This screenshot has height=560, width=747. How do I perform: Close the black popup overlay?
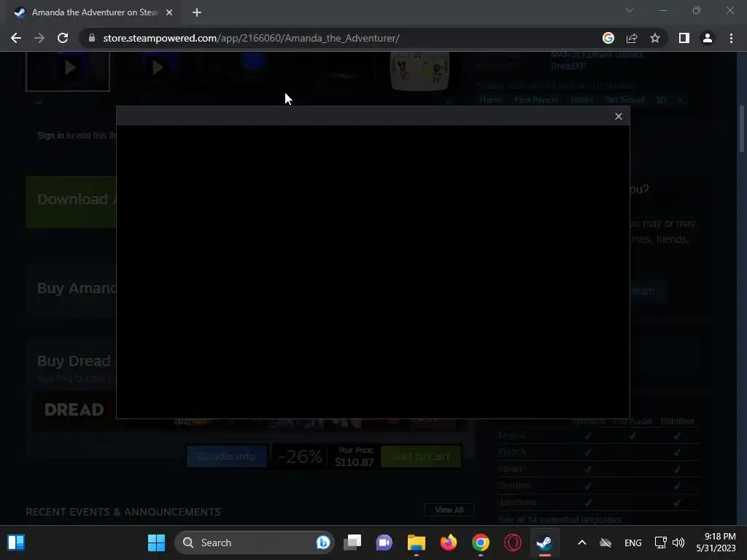(619, 116)
